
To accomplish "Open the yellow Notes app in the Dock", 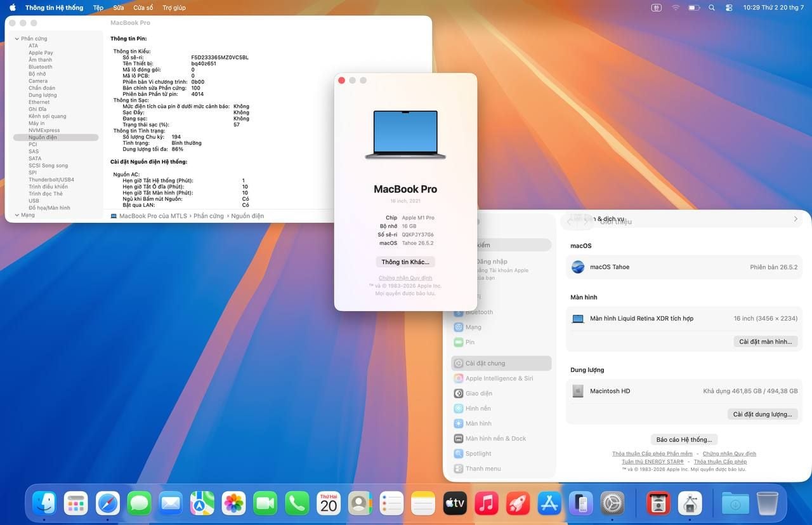I will (423, 503).
